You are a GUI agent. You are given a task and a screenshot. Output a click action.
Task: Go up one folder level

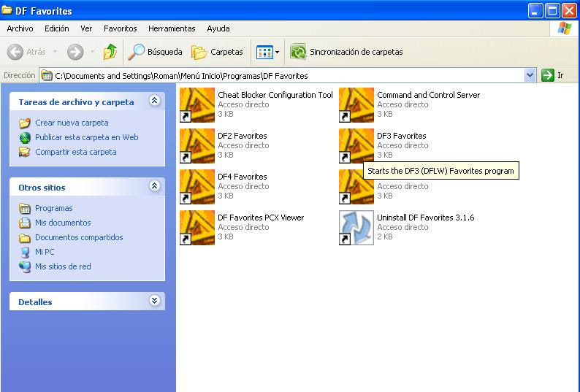[110, 52]
